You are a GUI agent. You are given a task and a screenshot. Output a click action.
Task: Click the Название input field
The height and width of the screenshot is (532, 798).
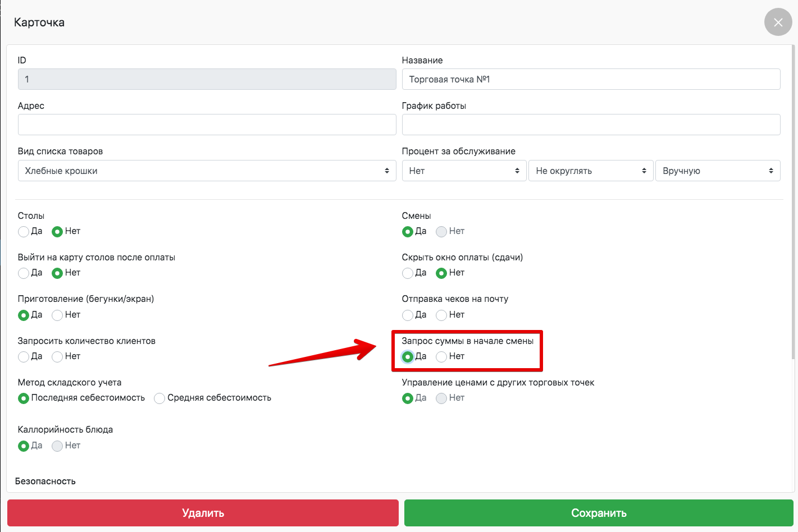(591, 79)
